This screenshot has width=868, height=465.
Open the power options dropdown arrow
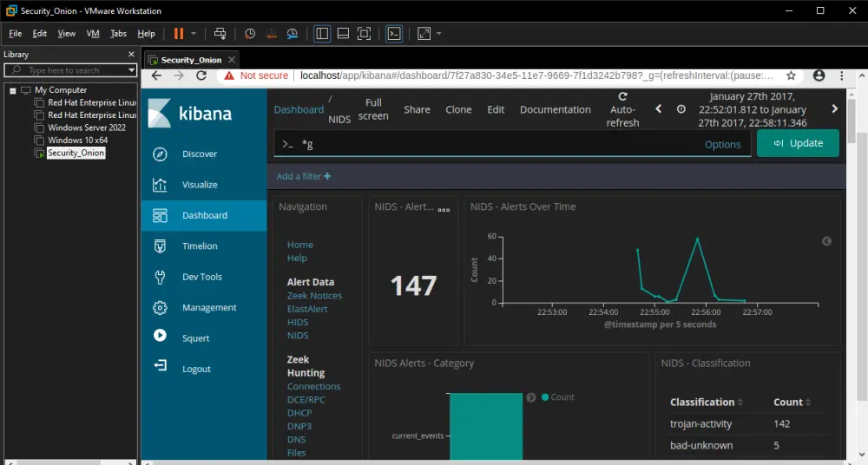(x=194, y=34)
